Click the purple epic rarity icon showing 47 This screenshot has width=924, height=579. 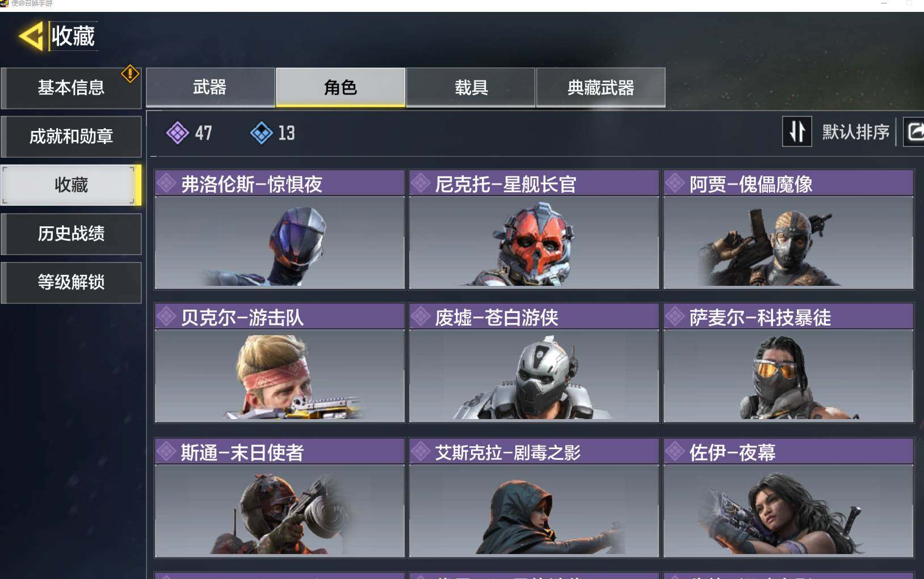tap(178, 133)
